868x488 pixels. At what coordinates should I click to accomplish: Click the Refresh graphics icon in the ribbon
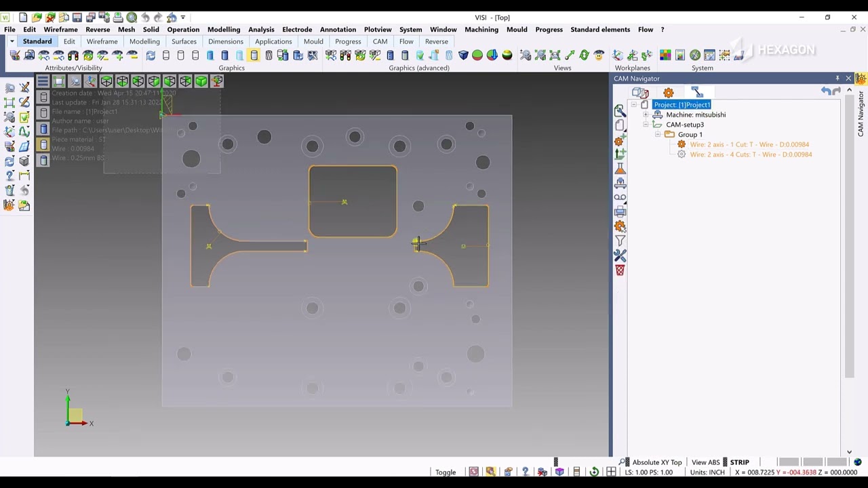pyautogui.click(x=151, y=56)
